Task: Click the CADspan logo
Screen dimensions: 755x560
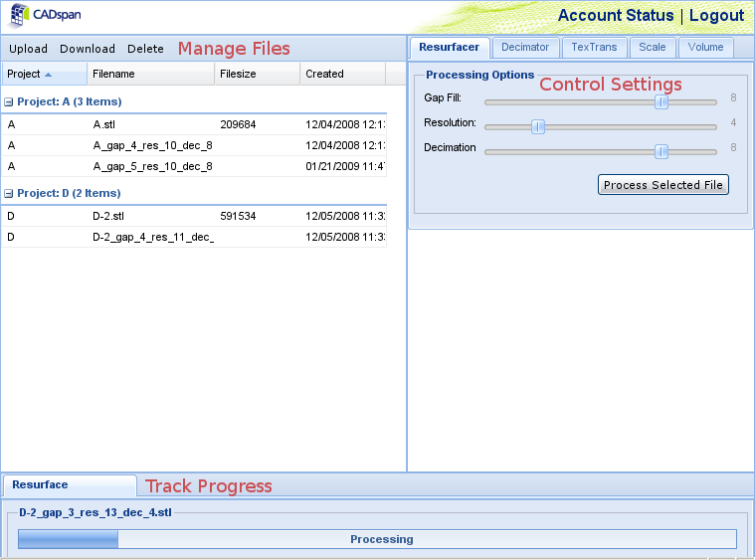Action: pyautogui.click(x=46, y=15)
